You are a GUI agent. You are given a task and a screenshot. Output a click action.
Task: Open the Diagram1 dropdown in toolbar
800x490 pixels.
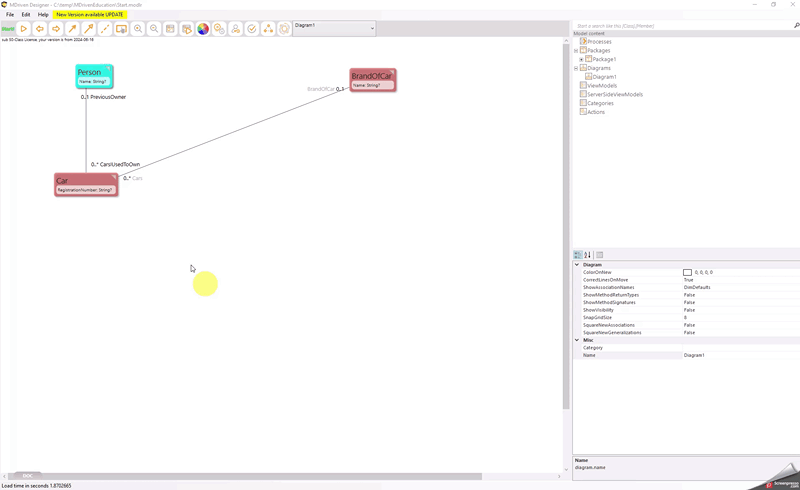click(x=372, y=28)
